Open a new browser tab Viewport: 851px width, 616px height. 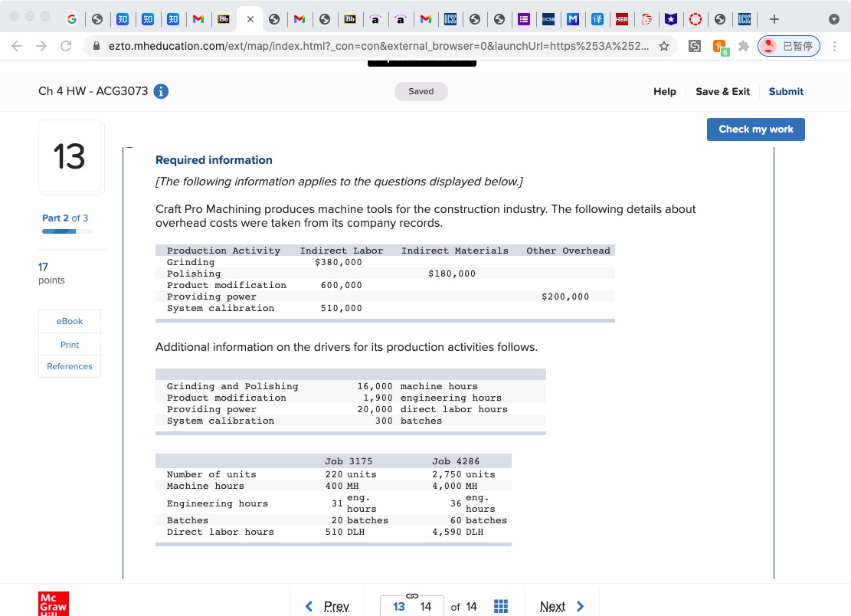(774, 19)
